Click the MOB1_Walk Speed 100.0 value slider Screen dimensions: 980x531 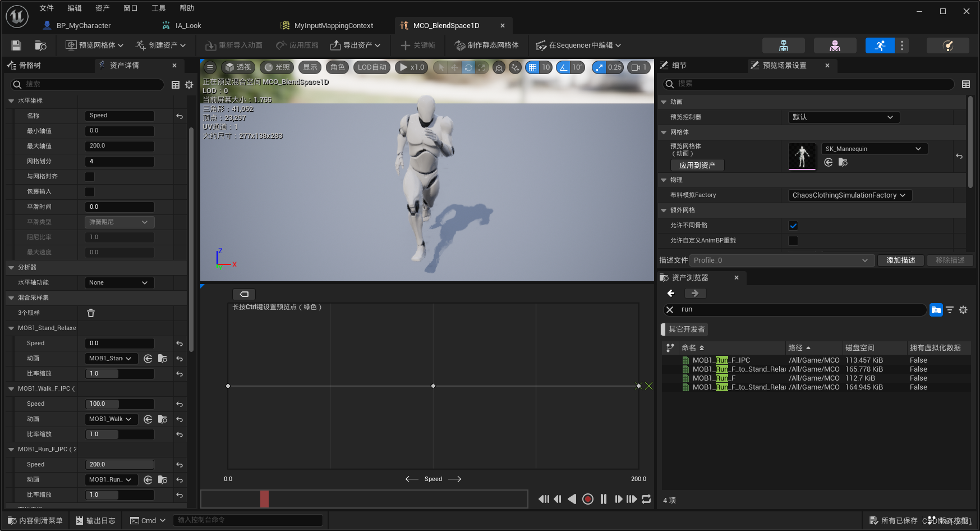coord(119,404)
